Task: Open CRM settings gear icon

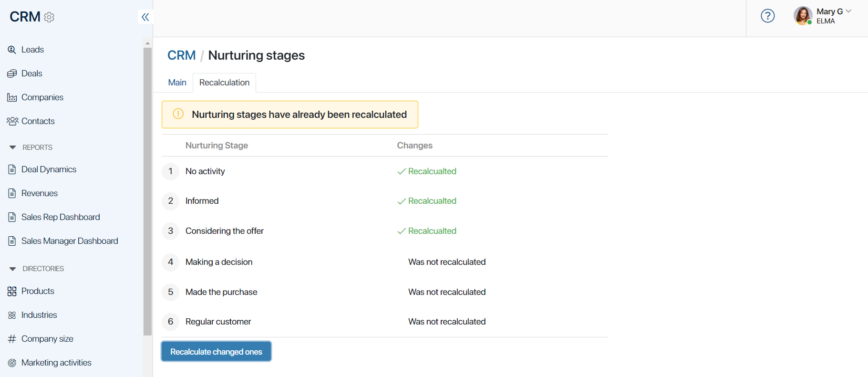Action: (x=49, y=17)
